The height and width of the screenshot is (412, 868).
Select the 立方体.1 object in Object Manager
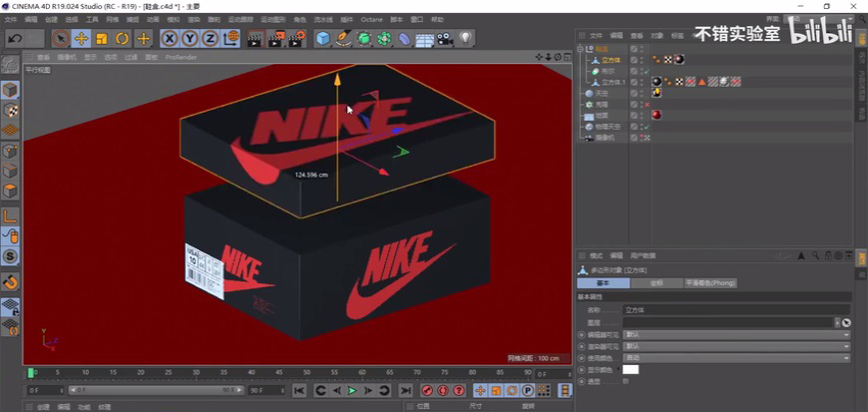pyautogui.click(x=614, y=82)
